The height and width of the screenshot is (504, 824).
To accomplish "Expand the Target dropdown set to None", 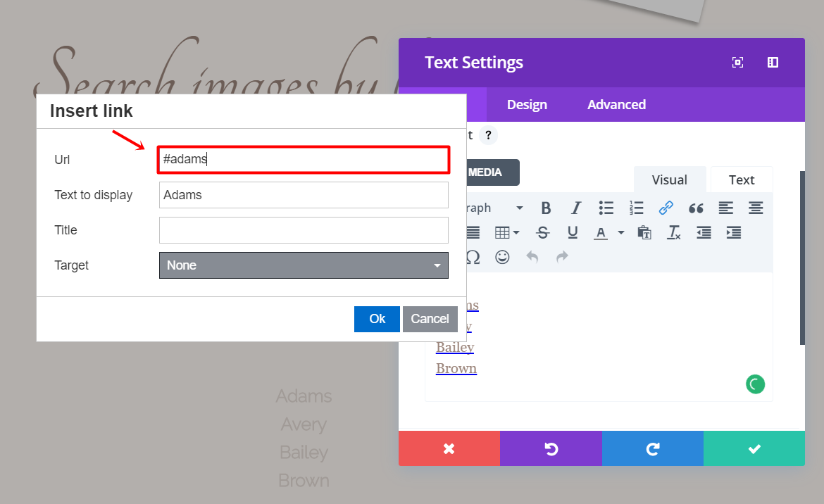I will pyautogui.click(x=304, y=265).
